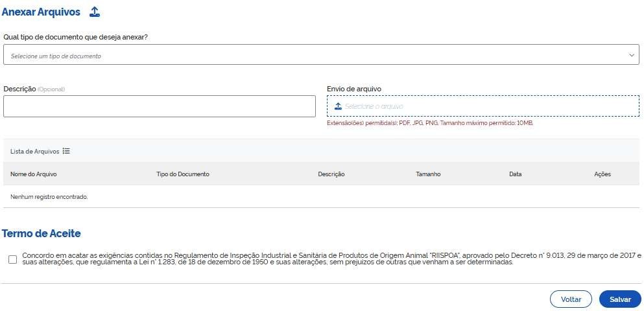Click the Data column header
This screenshot has height=311, width=644.
coord(516,174)
